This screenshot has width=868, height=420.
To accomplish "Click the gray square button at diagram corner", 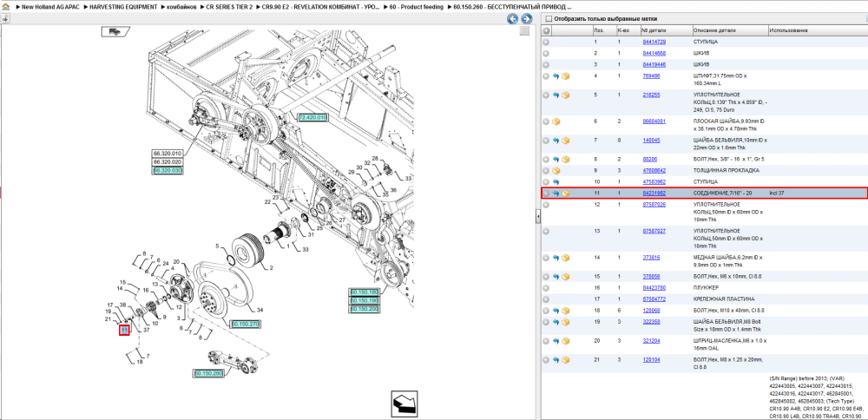I will pyautogui.click(x=523, y=31).
